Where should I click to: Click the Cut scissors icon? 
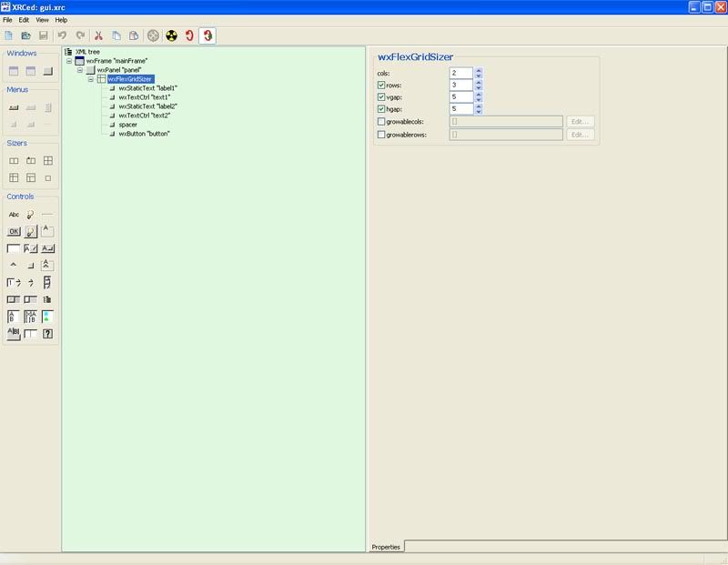pos(99,35)
